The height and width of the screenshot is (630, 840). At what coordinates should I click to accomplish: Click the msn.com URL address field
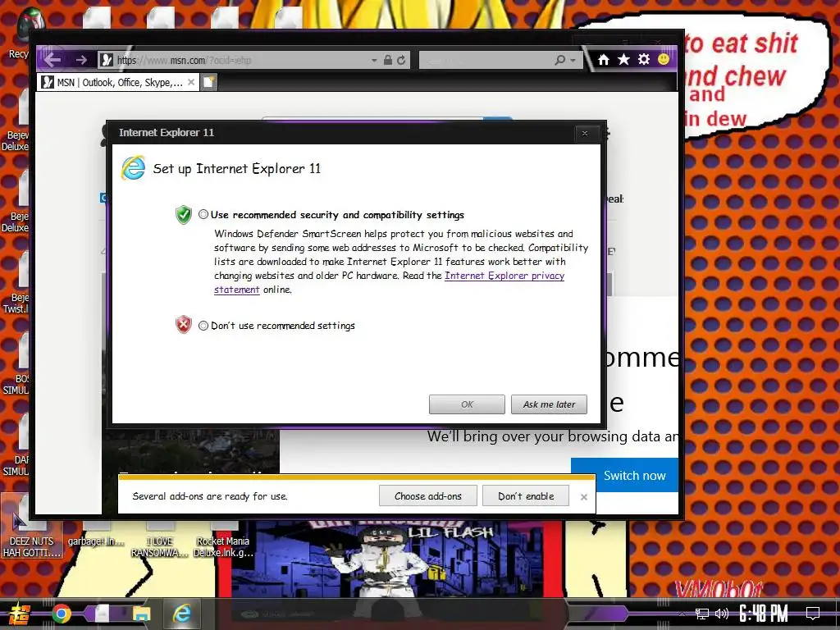(x=241, y=60)
